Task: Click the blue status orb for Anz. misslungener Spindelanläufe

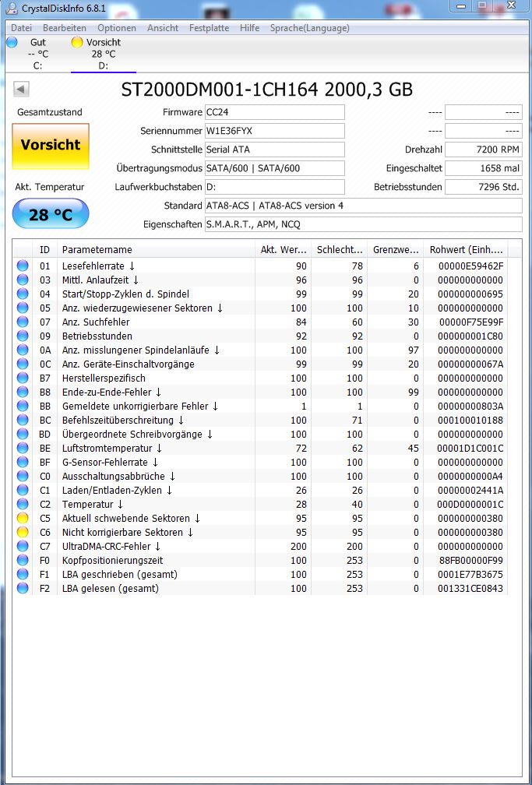Action: coord(23,350)
